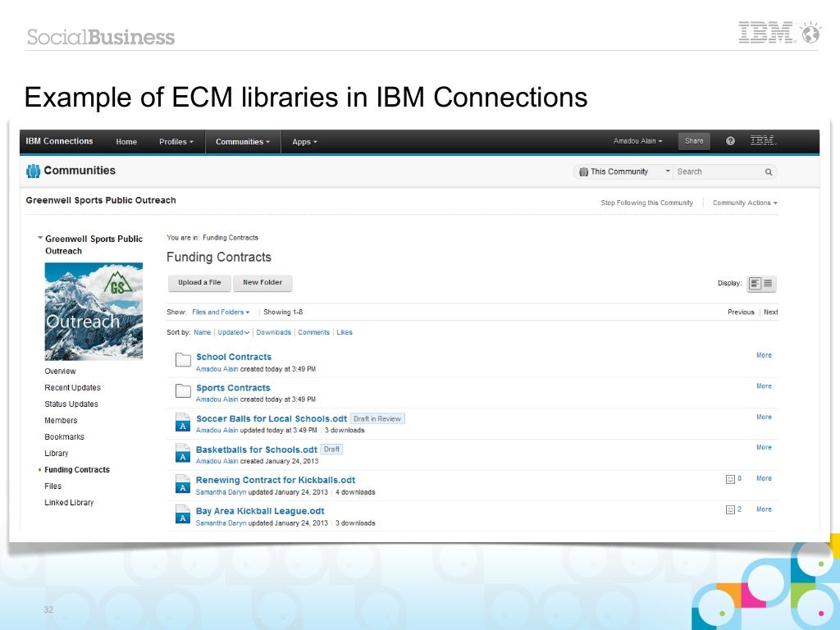Click the search magnifier icon
The image size is (840, 630).
point(768,172)
